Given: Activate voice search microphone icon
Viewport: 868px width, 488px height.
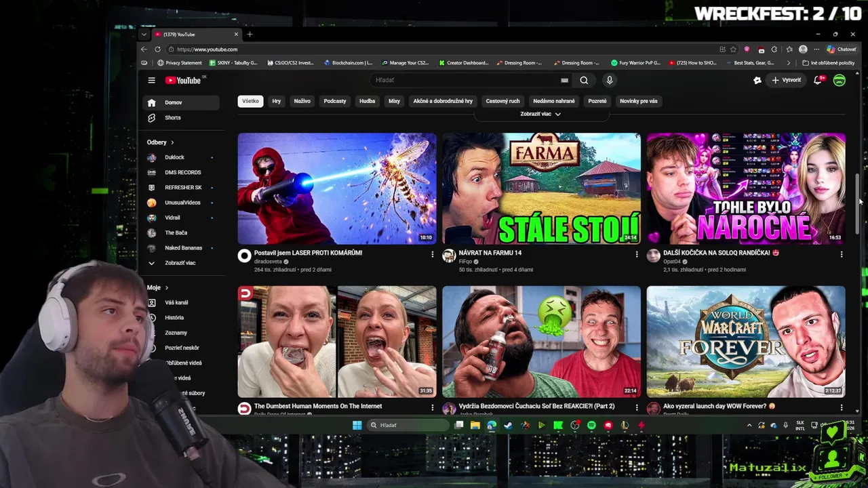Looking at the screenshot, I should (x=610, y=80).
